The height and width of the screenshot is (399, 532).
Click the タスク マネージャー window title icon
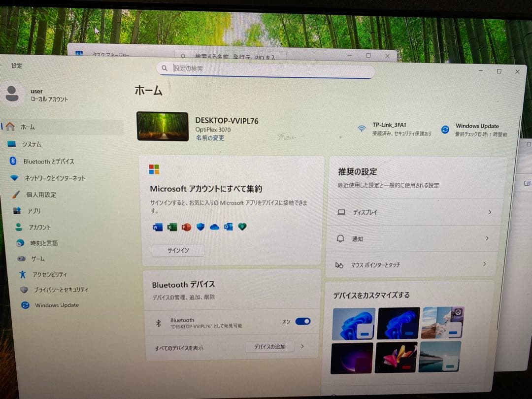(79, 53)
